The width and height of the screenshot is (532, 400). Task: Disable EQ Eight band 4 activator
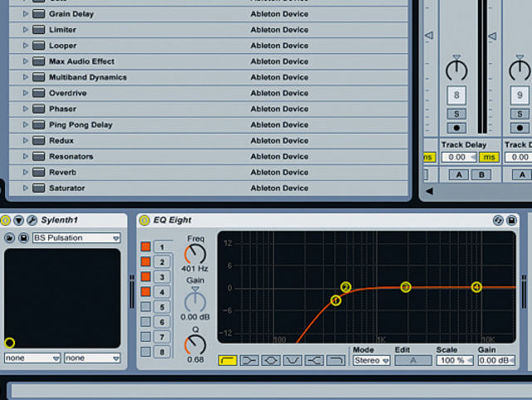tap(146, 291)
